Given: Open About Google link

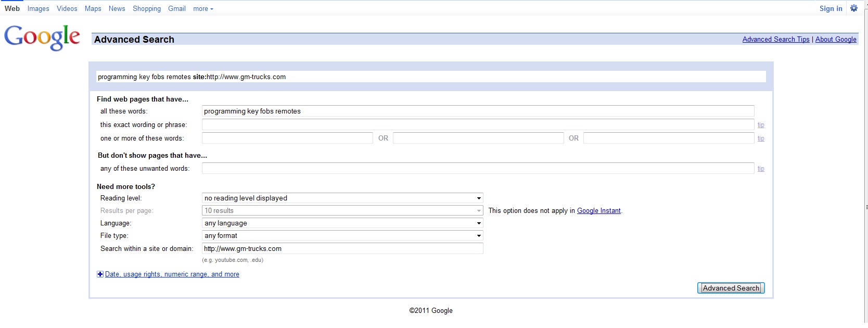Looking at the screenshot, I should click(x=836, y=39).
